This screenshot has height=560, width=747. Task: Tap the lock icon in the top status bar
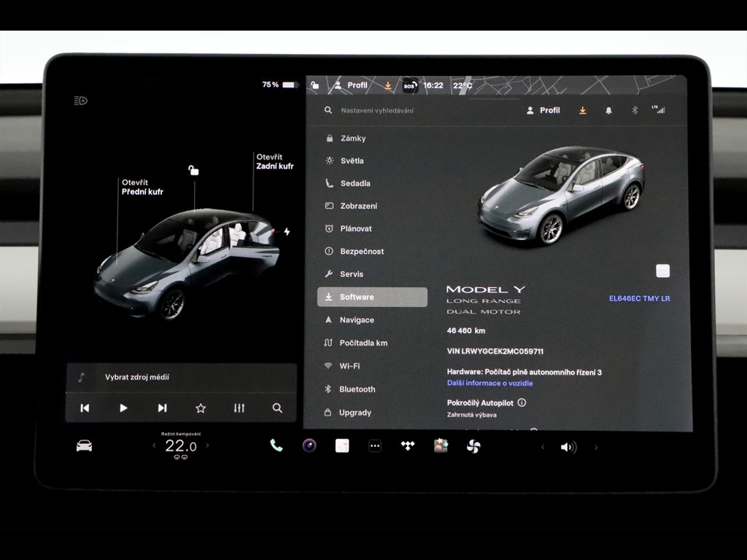click(314, 85)
